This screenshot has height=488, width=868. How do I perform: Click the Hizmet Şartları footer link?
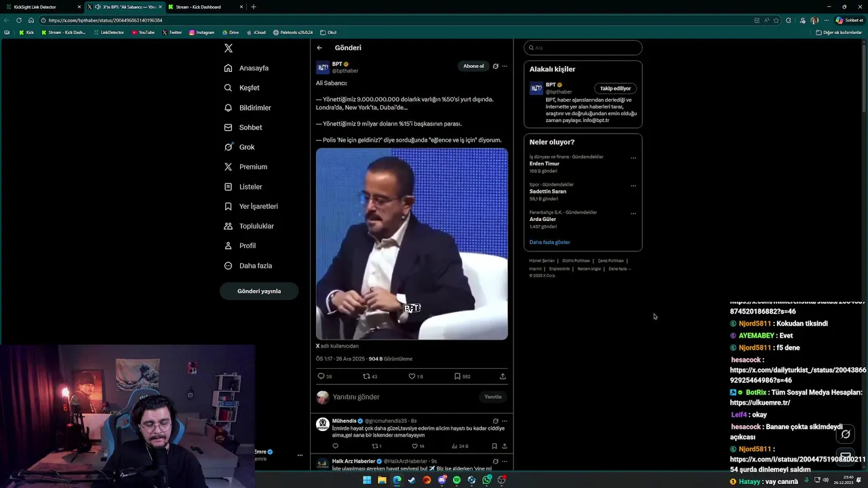(x=542, y=261)
